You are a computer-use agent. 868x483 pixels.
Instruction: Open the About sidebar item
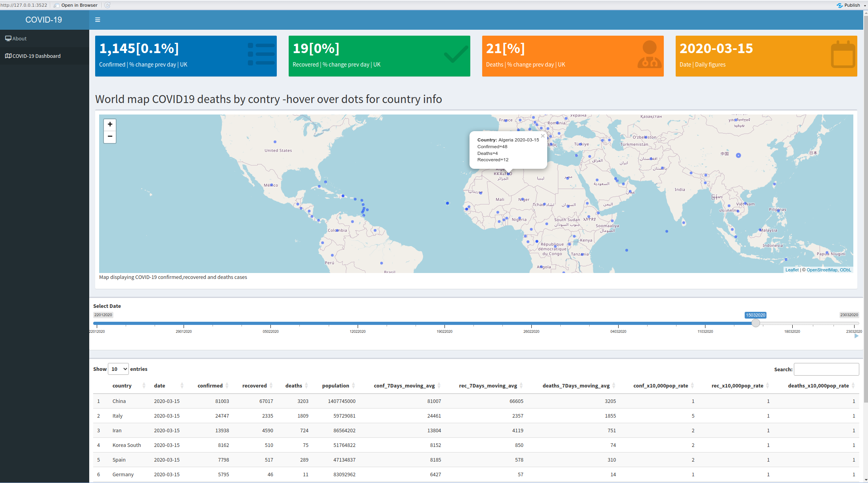pyautogui.click(x=19, y=38)
